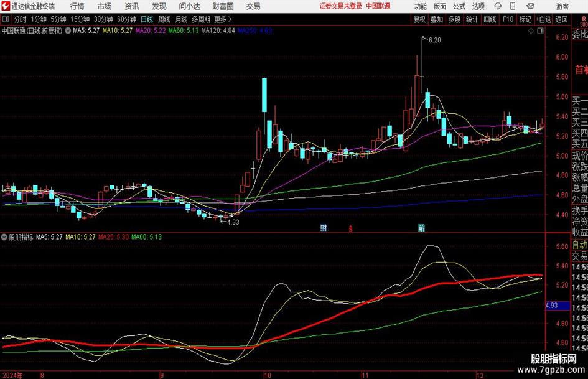The width and height of the screenshot is (588, 379).
Task: Open the 多周期 multi-period view
Action: [x=201, y=19]
